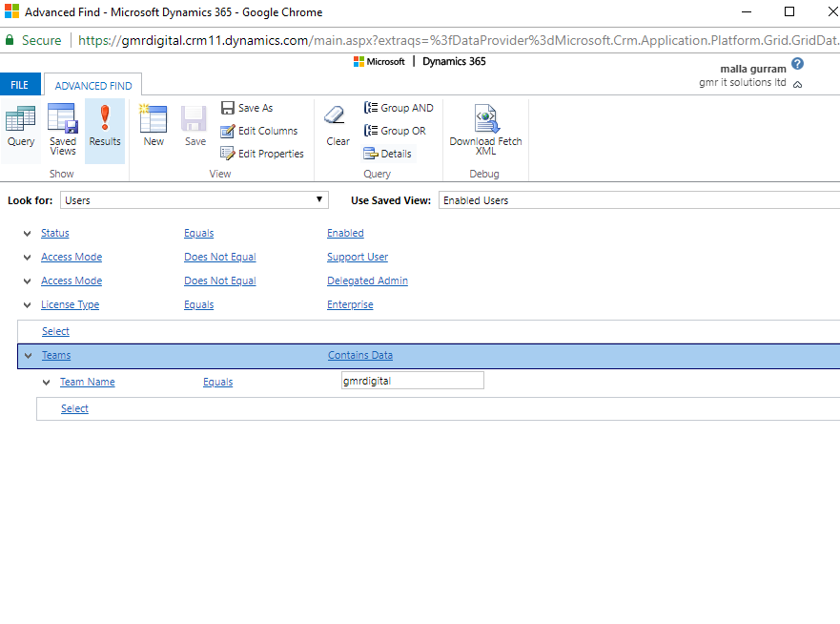Click the Status field link
840x624 pixels.
tap(55, 233)
